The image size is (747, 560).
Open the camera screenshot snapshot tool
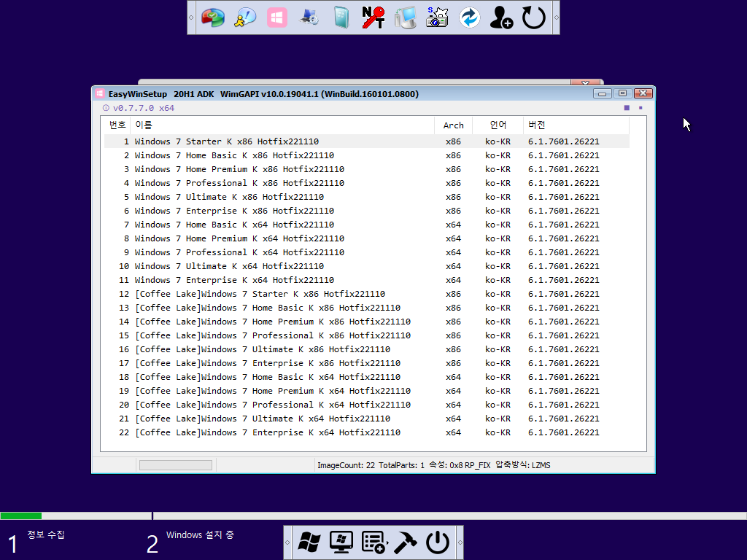438,17
